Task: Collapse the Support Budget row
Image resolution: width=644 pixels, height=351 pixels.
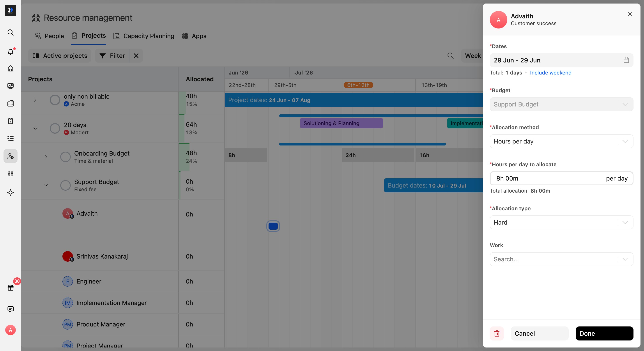Action: click(46, 185)
